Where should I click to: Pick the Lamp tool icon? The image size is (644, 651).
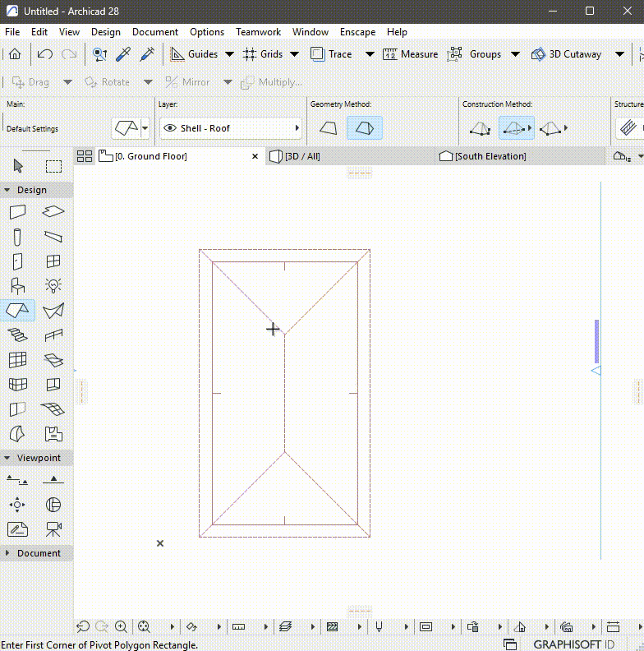(x=53, y=285)
